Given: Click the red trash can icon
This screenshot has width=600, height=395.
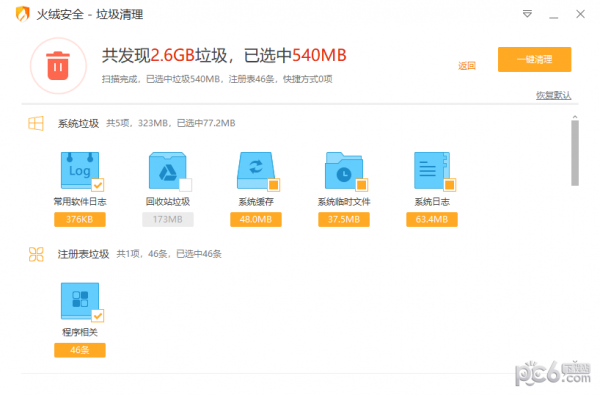Looking at the screenshot, I should point(58,66).
